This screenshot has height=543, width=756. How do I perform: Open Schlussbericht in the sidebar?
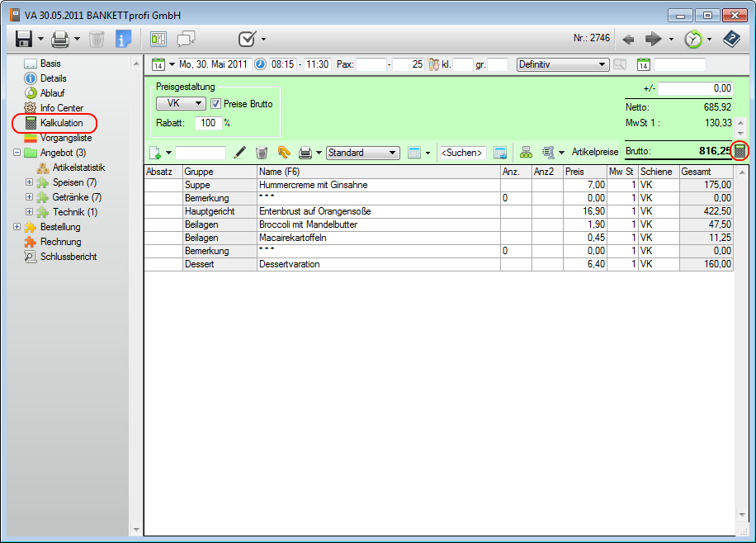tap(68, 257)
